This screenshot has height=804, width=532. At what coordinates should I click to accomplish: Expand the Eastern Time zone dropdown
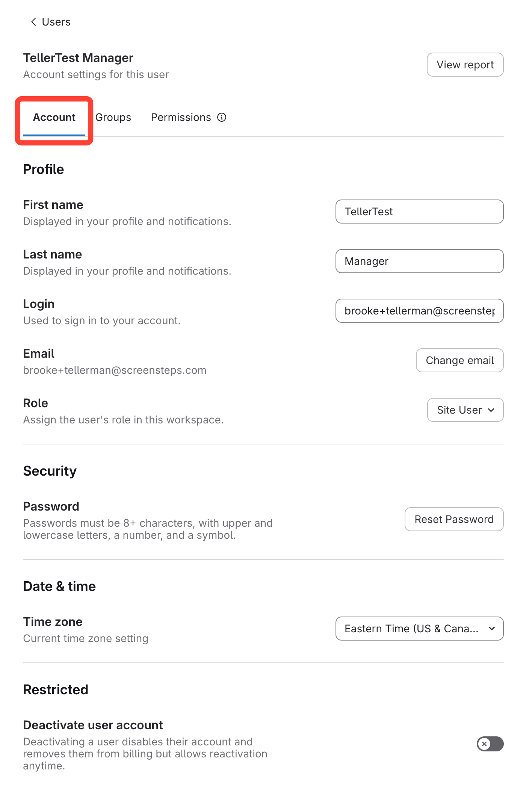[x=419, y=629]
